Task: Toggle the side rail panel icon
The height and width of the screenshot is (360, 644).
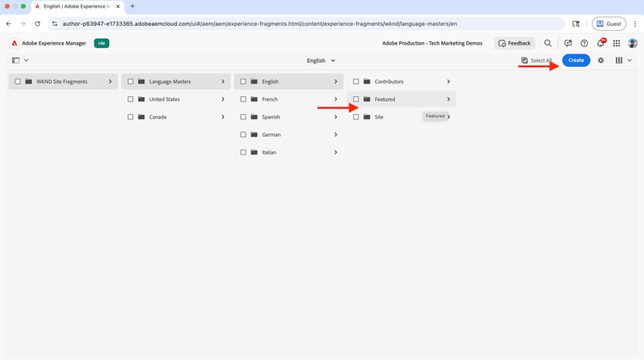Action: [15, 60]
